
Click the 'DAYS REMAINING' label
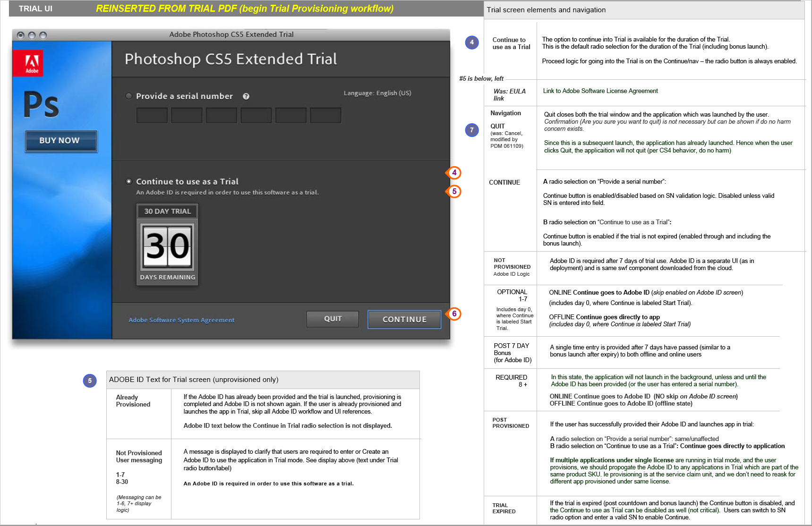(x=167, y=277)
